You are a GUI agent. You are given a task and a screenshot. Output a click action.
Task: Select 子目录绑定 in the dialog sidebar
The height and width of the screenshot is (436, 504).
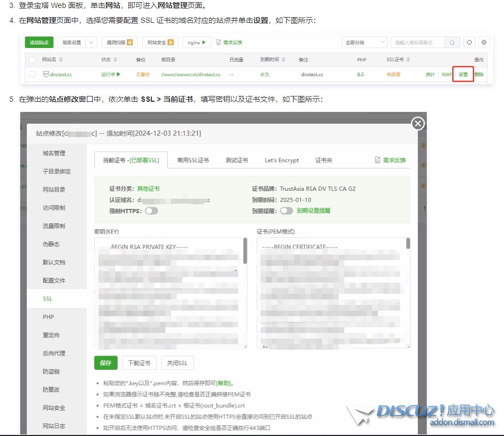(x=56, y=172)
